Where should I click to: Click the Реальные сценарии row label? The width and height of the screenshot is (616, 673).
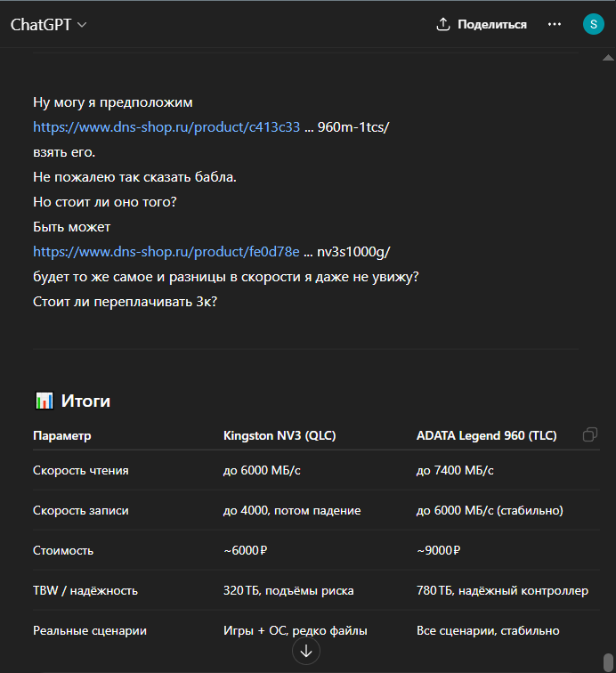point(90,630)
